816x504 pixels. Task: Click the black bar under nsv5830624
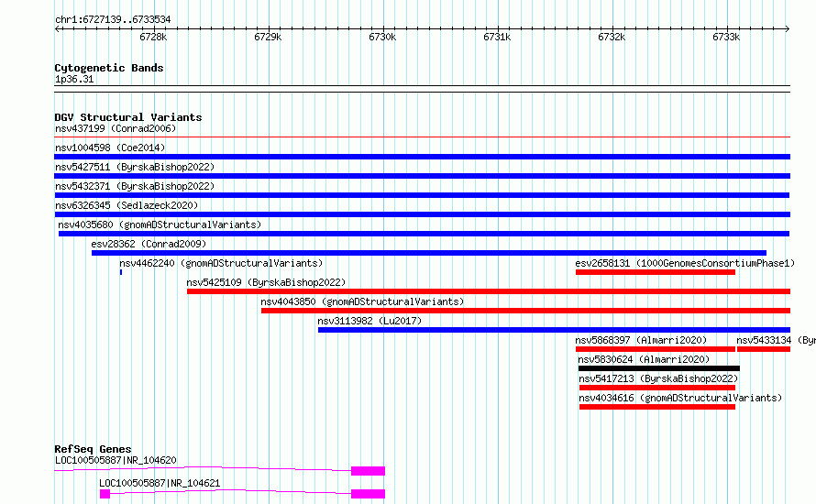pyautogui.click(x=659, y=368)
